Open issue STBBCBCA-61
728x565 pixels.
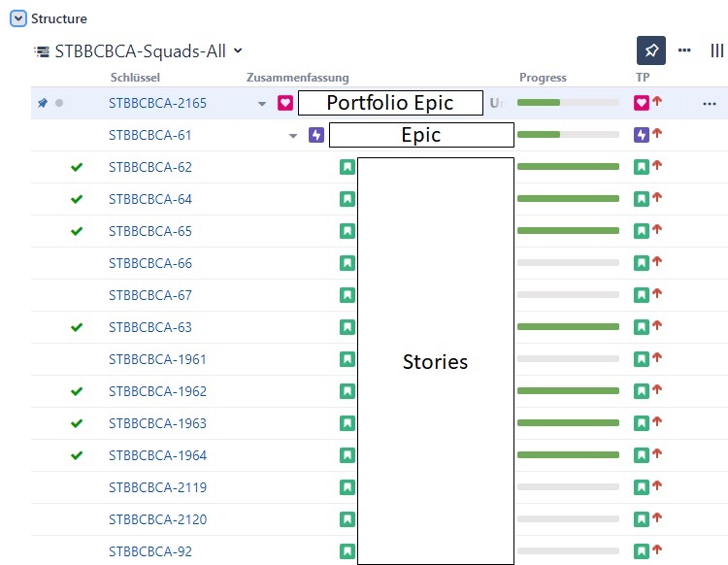[149, 135]
